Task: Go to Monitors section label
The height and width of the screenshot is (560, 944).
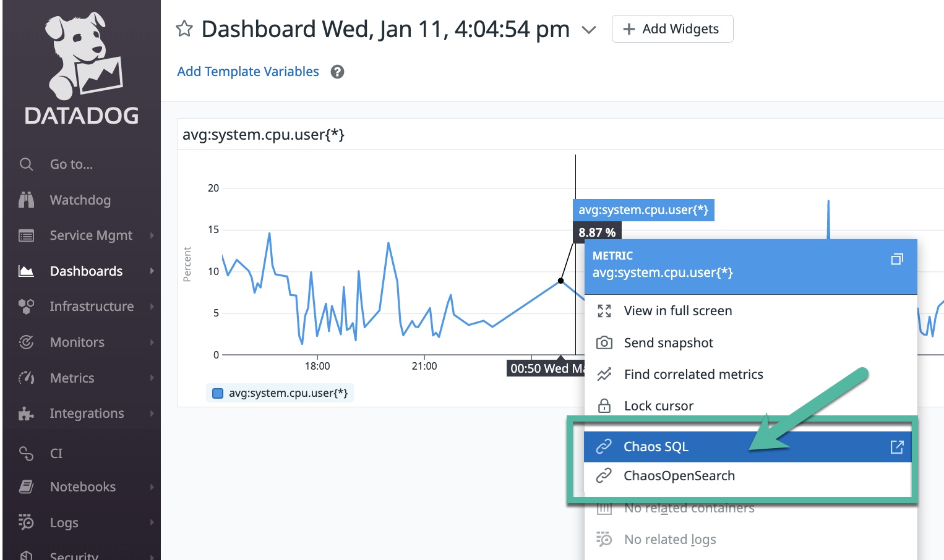Action: click(77, 342)
